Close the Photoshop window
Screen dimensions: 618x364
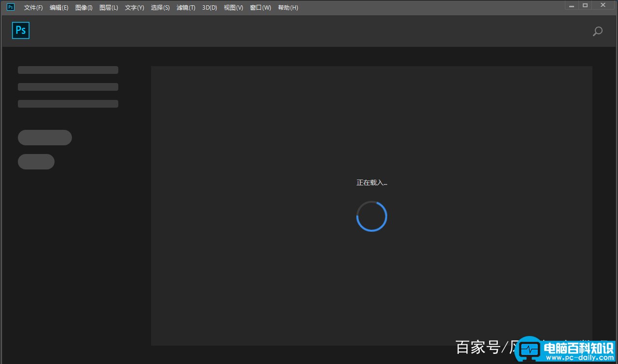click(x=603, y=5)
